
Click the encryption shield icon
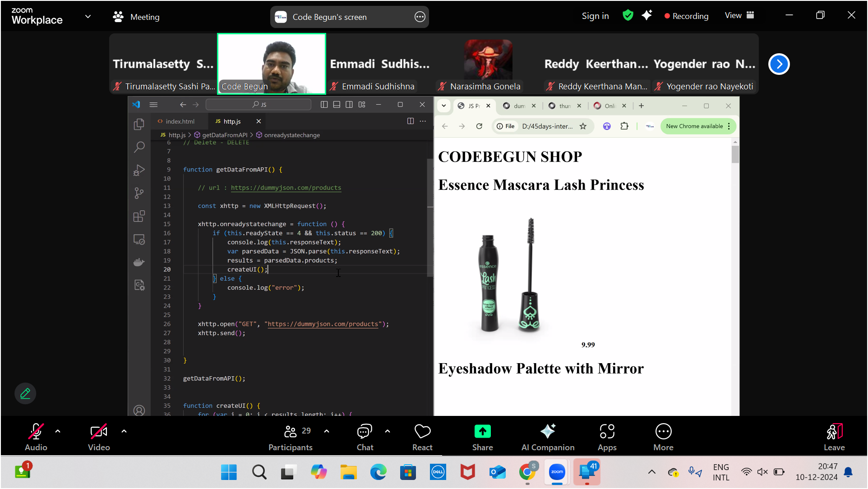(x=628, y=15)
